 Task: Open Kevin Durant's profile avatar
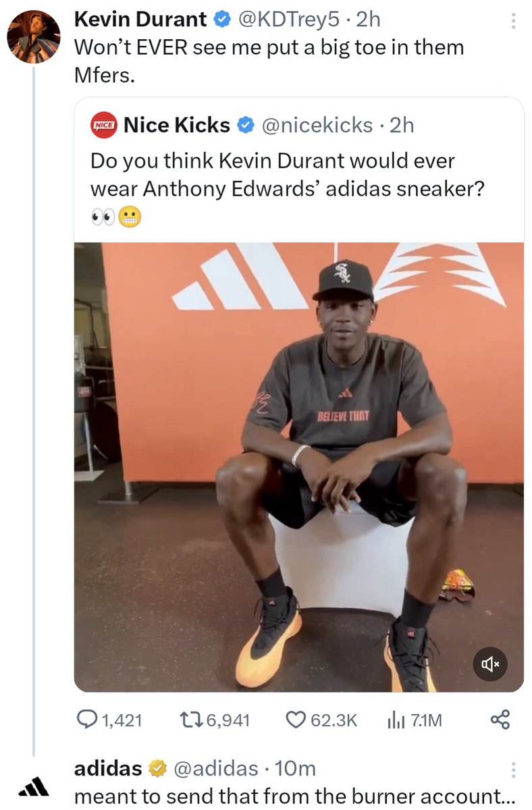33,37
